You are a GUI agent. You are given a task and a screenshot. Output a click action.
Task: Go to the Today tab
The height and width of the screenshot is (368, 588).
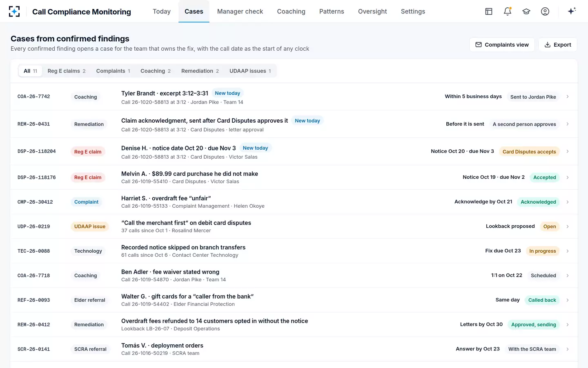click(162, 11)
